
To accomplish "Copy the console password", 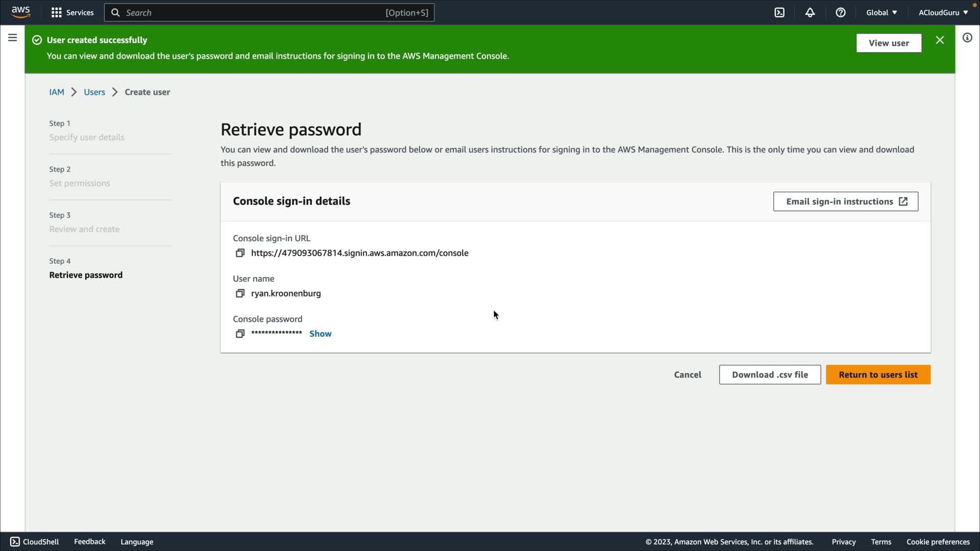I will tap(240, 334).
